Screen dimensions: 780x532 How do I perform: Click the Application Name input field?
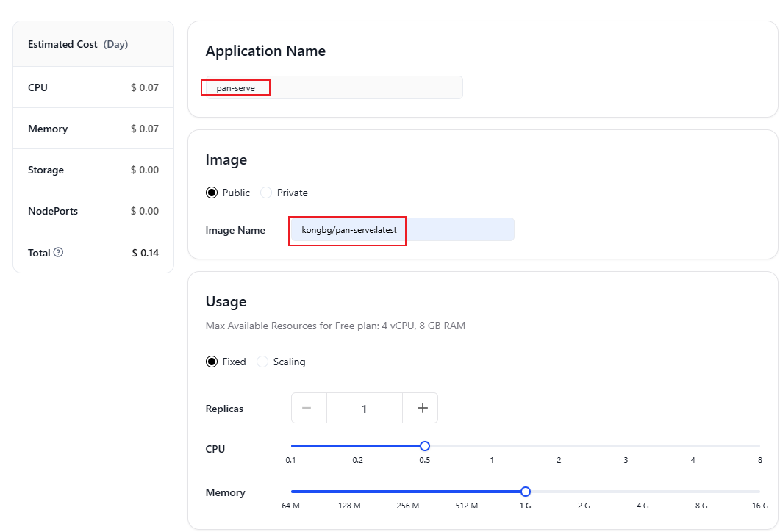332,87
